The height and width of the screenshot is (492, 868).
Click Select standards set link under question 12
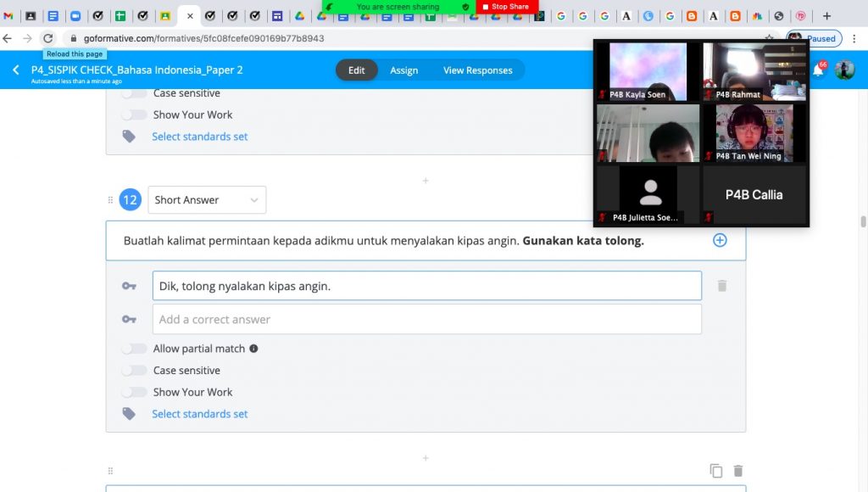[200, 414]
